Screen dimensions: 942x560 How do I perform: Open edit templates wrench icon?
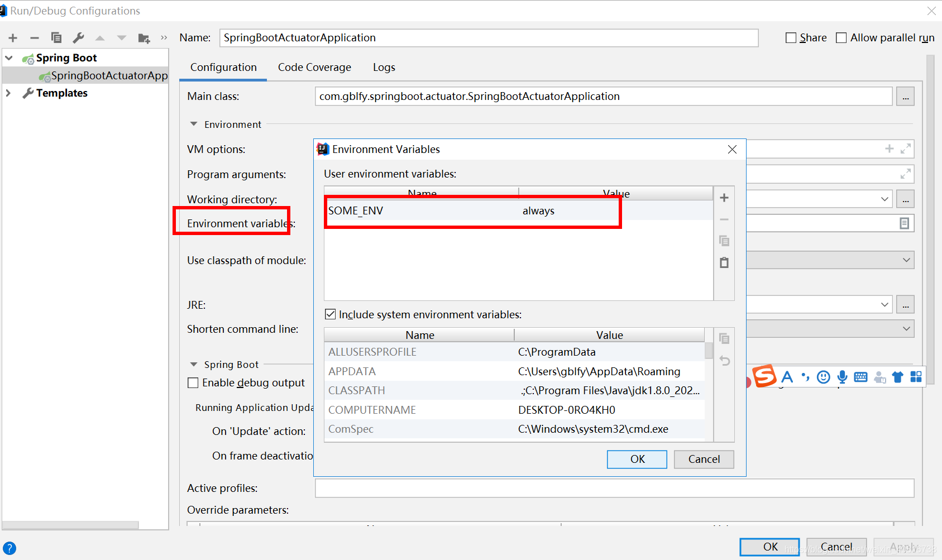79,37
